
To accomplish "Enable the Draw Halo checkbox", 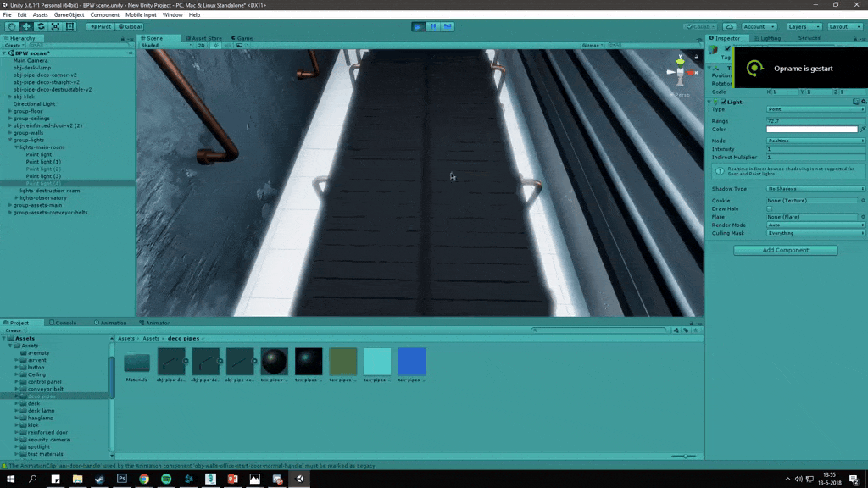I will [770, 208].
